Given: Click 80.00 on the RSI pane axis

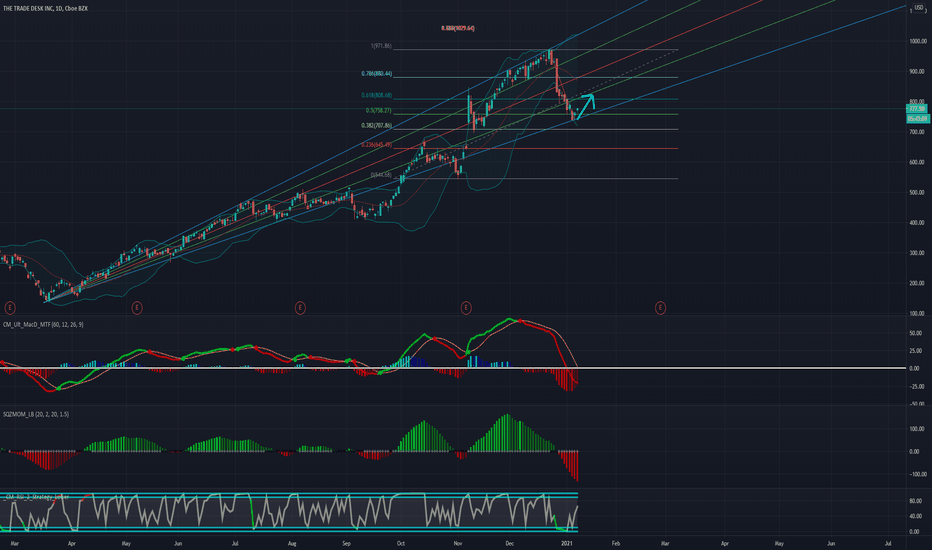Looking at the screenshot, I should coord(917,501).
